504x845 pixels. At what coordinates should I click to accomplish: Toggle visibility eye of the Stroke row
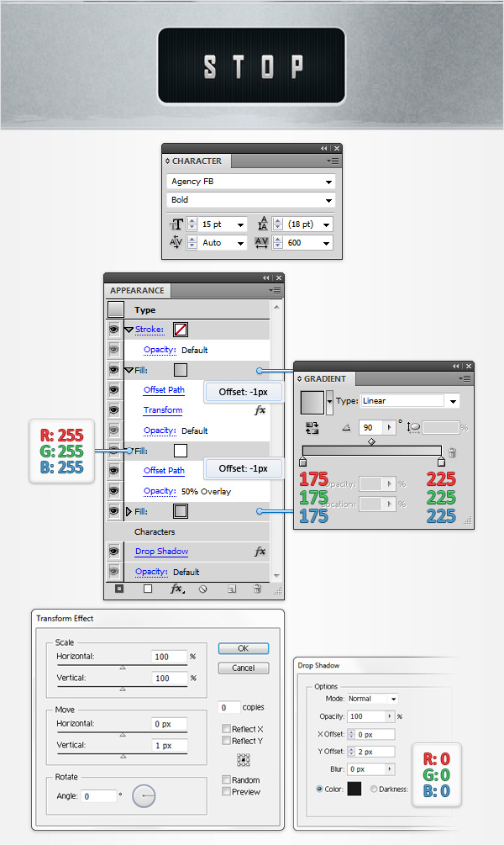coord(114,330)
